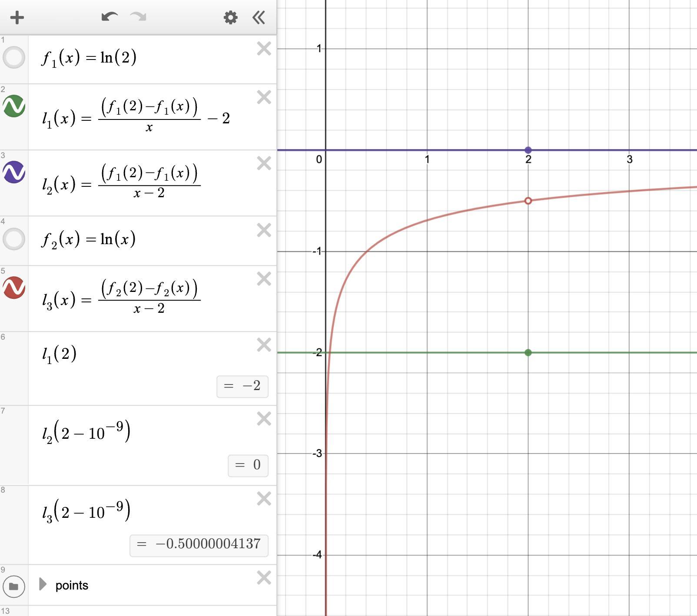
Task: Expand the points folder
Action: 43,584
